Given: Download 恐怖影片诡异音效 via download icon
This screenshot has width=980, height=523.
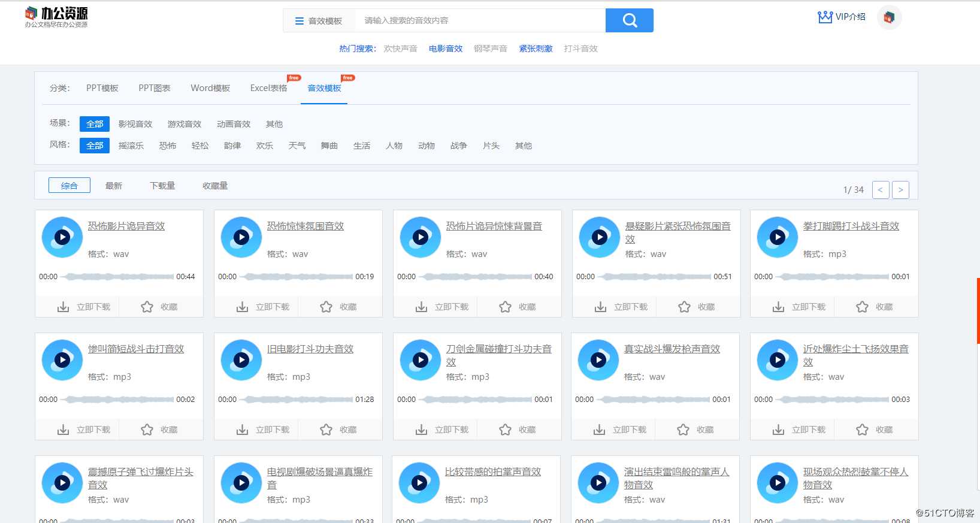Looking at the screenshot, I should point(63,307).
